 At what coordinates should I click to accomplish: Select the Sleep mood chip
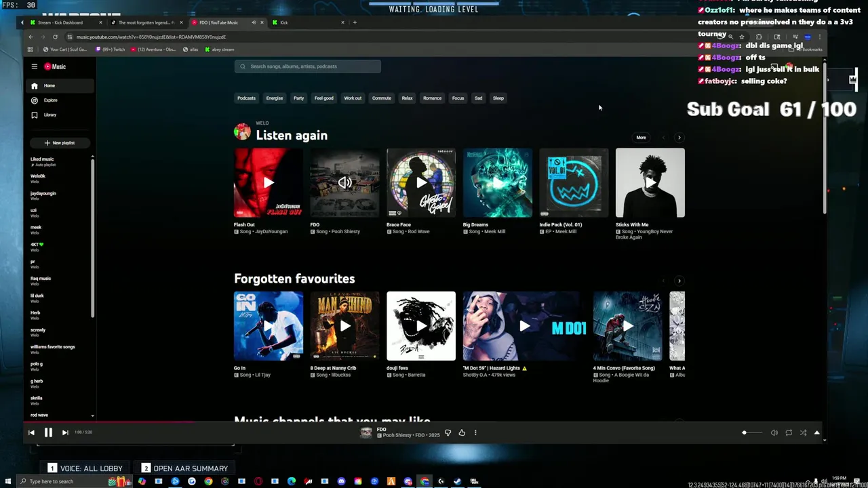coord(498,98)
